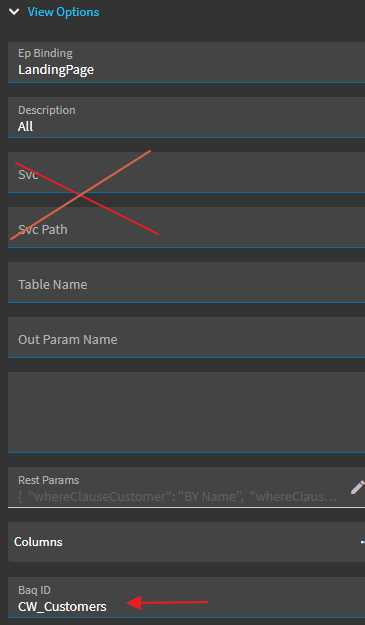Screen dimensions: 365x625
Task: Click the Columns label text
Action: (38, 542)
